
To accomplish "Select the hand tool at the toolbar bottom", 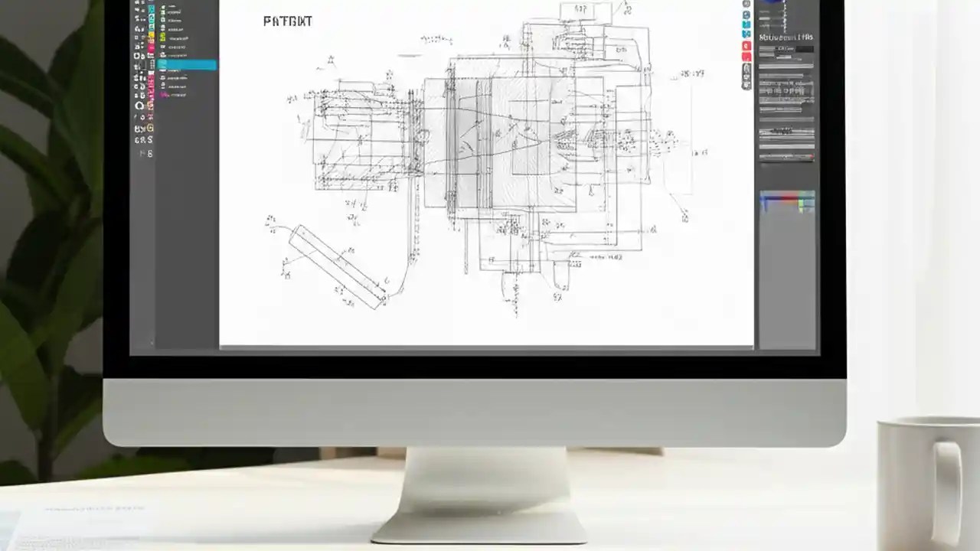I will pos(139,140).
